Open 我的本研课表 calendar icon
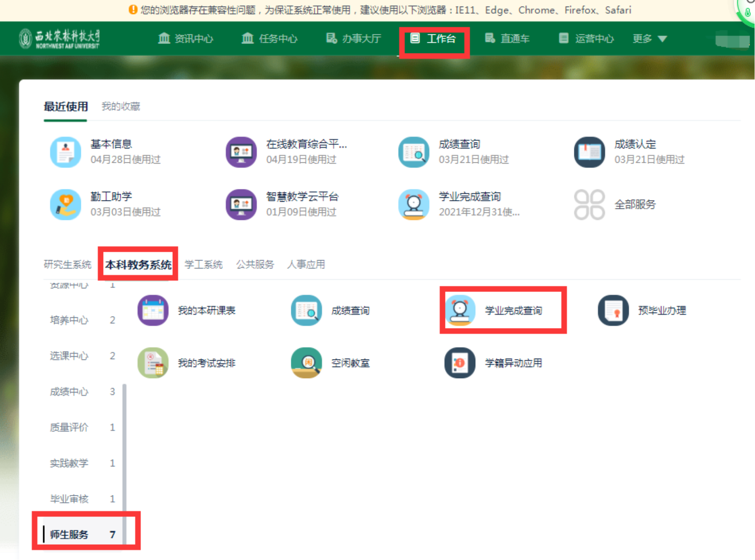 coord(153,311)
